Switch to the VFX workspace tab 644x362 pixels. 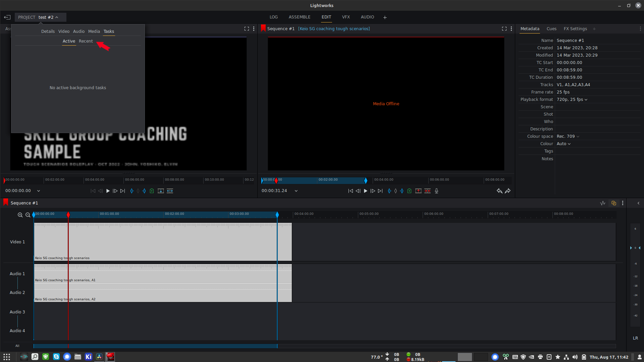tap(346, 17)
